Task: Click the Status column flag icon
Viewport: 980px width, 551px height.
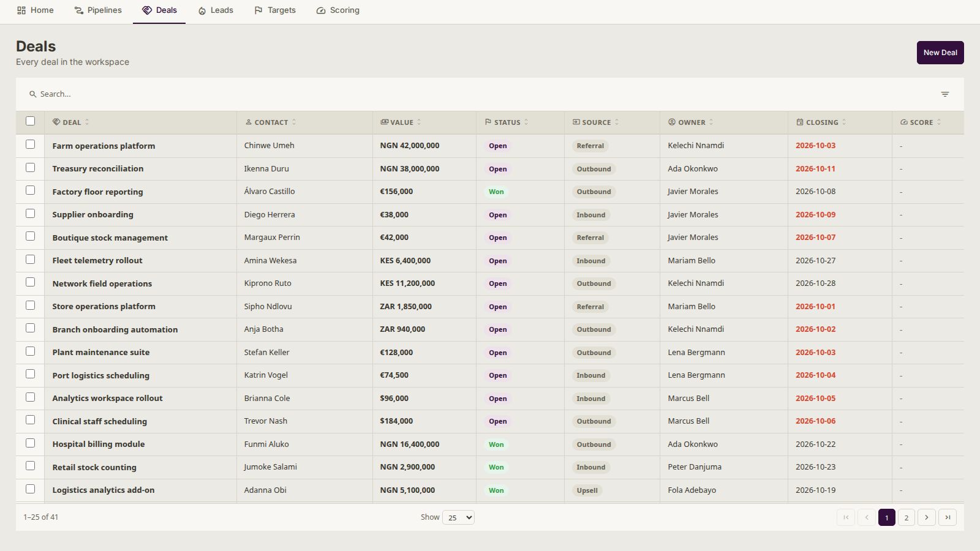Action: tap(488, 122)
